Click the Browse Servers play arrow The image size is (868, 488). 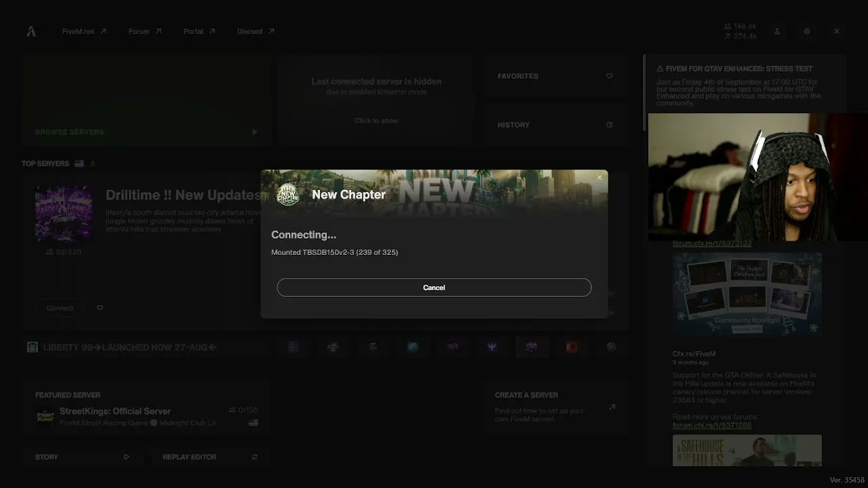(255, 132)
